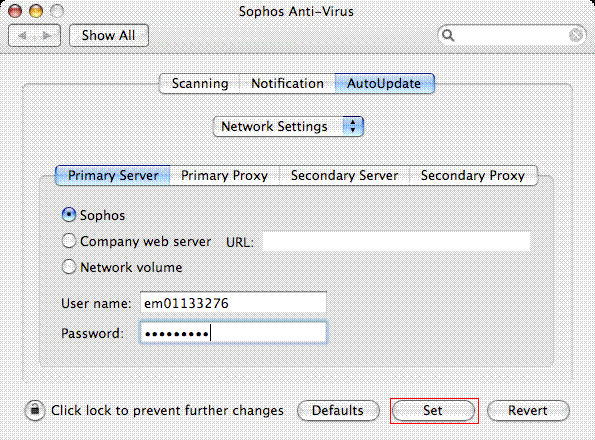Open the Notification tab
The height and width of the screenshot is (440, 595).
[x=287, y=83]
